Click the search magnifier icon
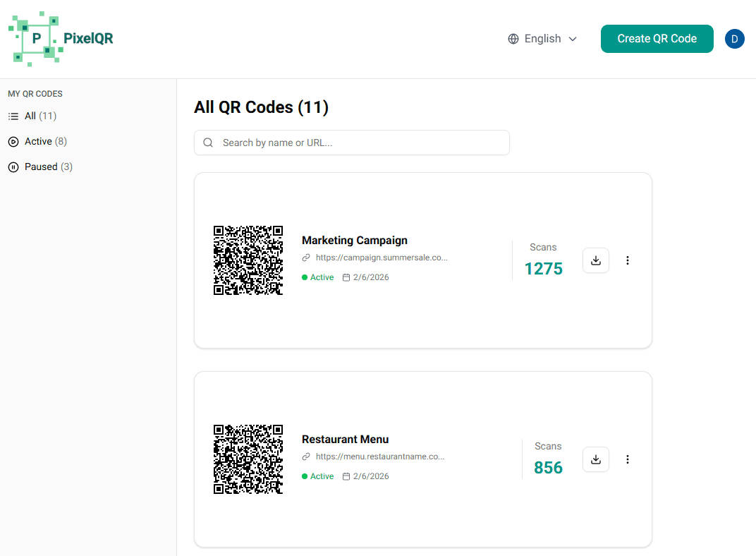 pyautogui.click(x=208, y=143)
